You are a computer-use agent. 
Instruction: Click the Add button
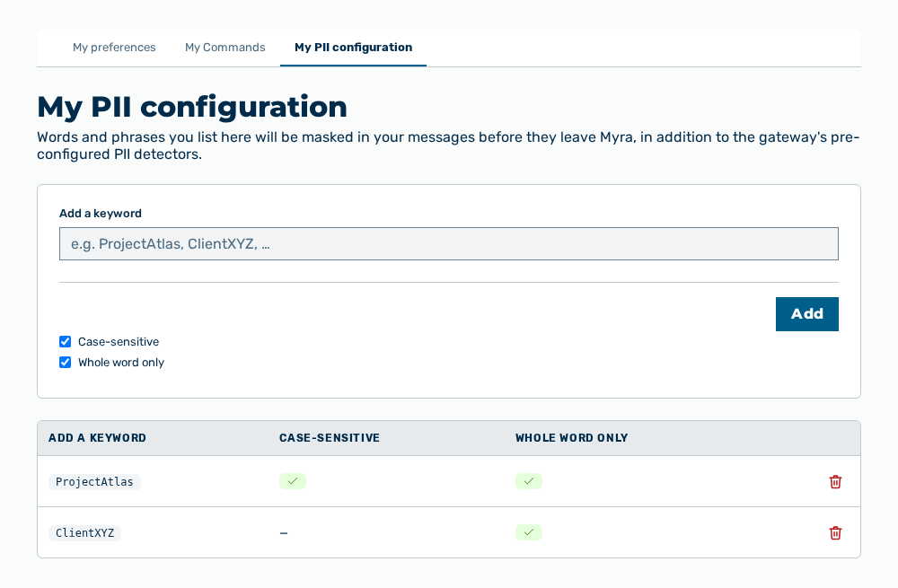[x=807, y=314]
